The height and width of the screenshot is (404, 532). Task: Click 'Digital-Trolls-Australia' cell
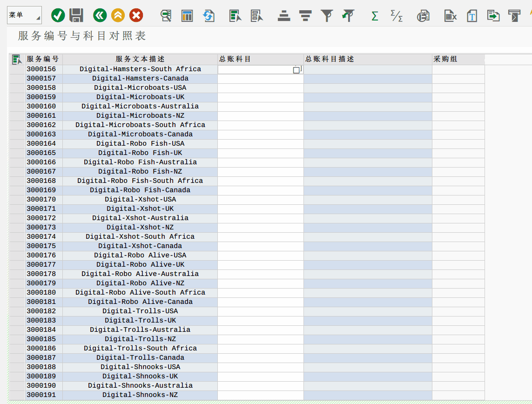coord(140,330)
